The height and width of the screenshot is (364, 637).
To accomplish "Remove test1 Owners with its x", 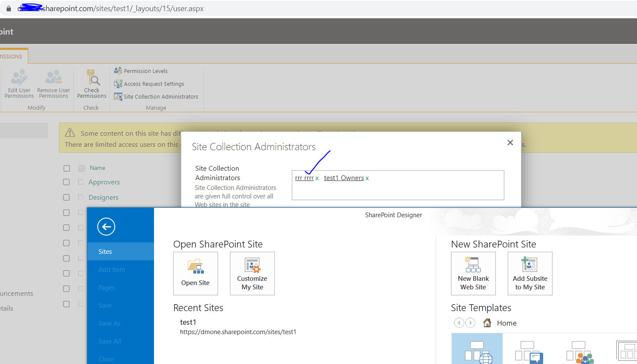I will (x=367, y=178).
